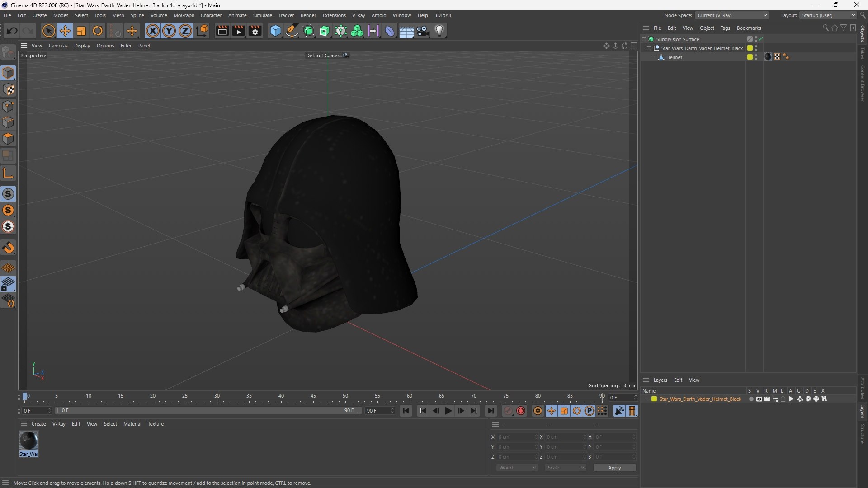The image size is (868, 488).
Task: Switch to the Content Browser side tab
Action: click(863, 83)
